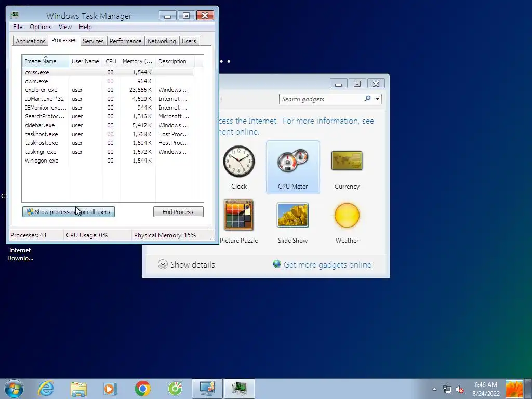Switch to the Users tab

(x=189, y=41)
